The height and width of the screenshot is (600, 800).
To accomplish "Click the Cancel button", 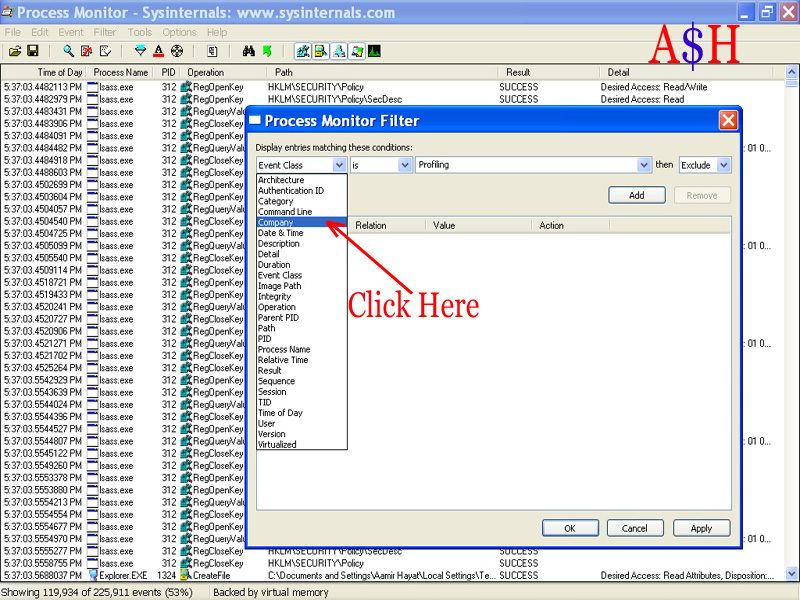I will point(635,528).
